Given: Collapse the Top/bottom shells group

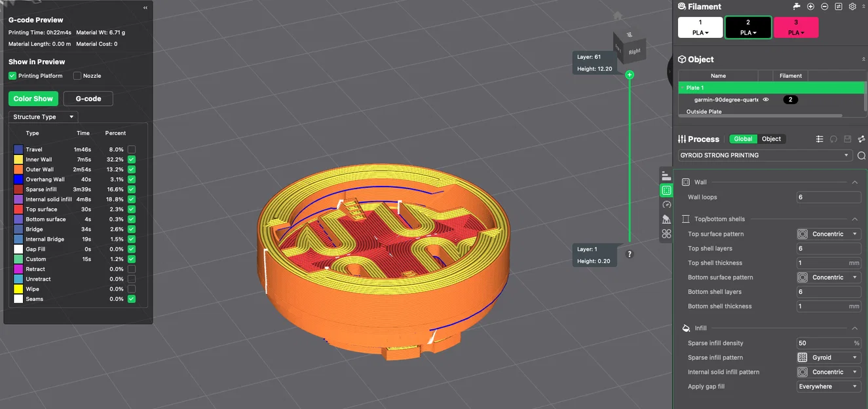Looking at the screenshot, I should click(x=855, y=219).
